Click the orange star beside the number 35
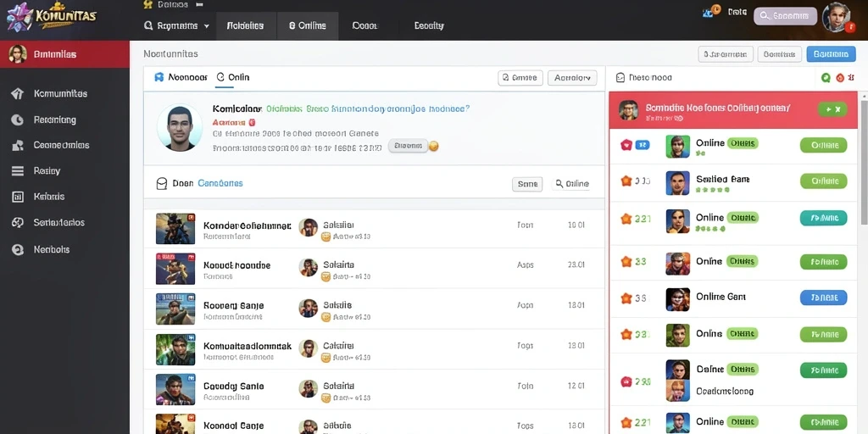868x434 pixels. point(626,298)
